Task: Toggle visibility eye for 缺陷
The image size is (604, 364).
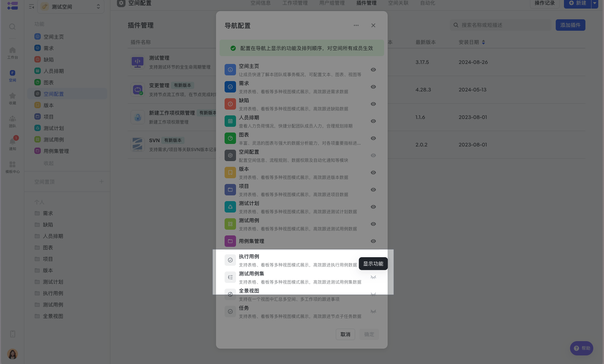Action: pyautogui.click(x=373, y=104)
